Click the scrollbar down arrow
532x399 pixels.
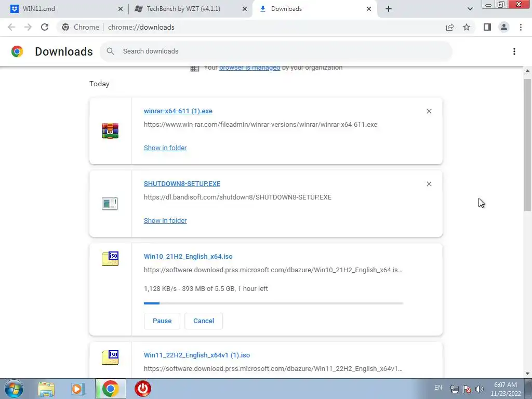(x=527, y=374)
